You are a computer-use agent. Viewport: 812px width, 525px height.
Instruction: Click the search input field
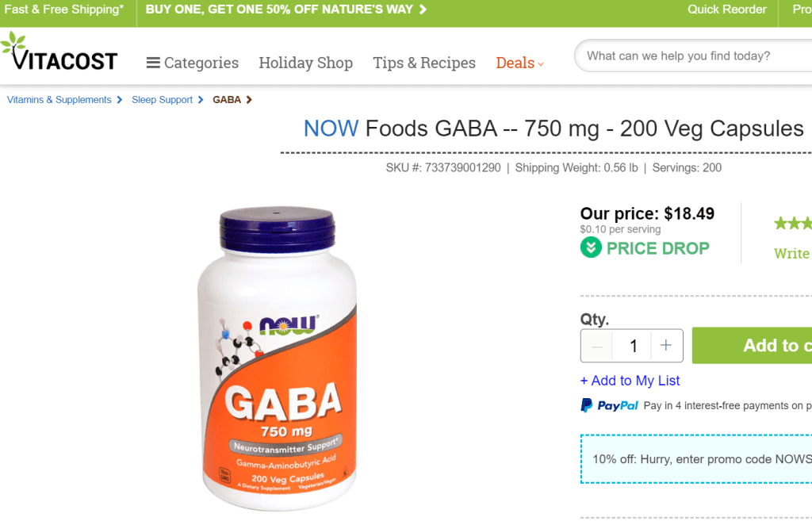(694, 56)
